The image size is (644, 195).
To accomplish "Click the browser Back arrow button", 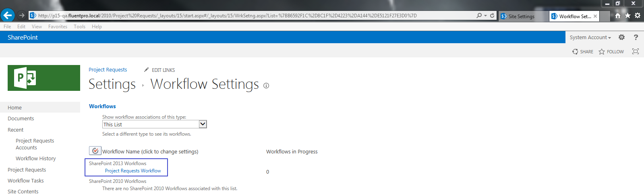I will pyautogui.click(x=8, y=15).
